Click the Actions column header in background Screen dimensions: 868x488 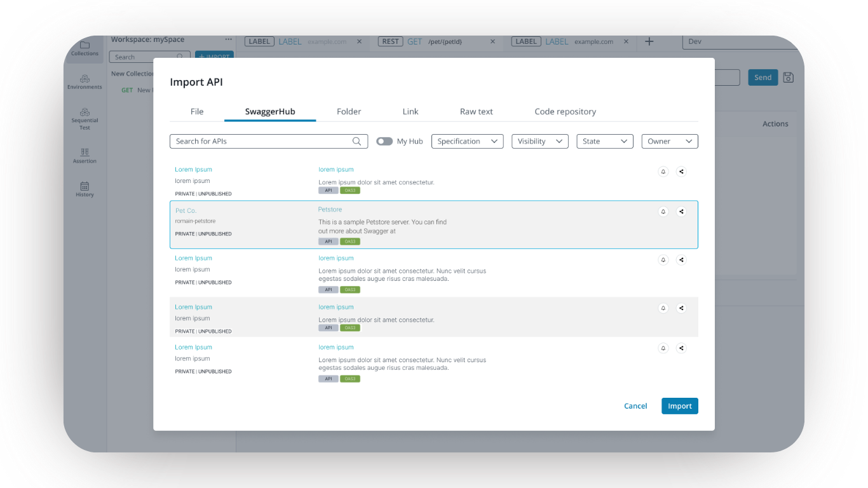775,124
